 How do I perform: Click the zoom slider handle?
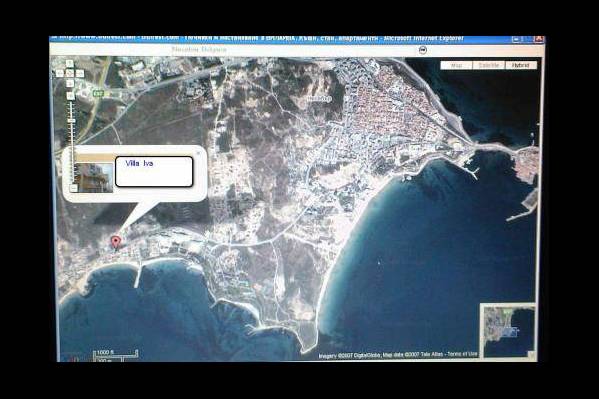coord(71,121)
